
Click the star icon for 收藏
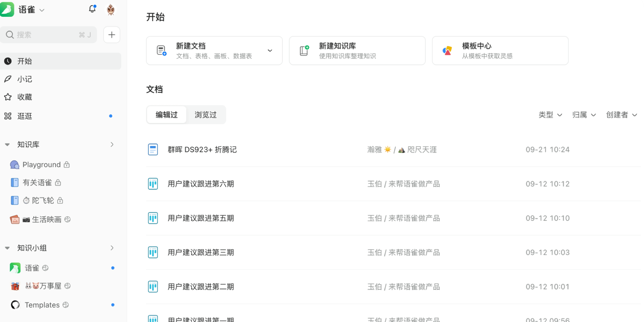point(8,97)
